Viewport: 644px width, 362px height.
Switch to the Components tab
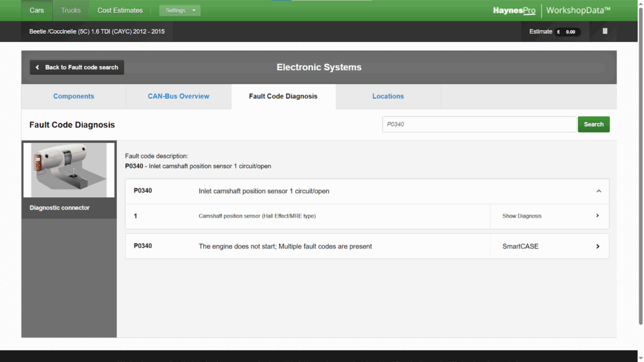pyautogui.click(x=74, y=96)
